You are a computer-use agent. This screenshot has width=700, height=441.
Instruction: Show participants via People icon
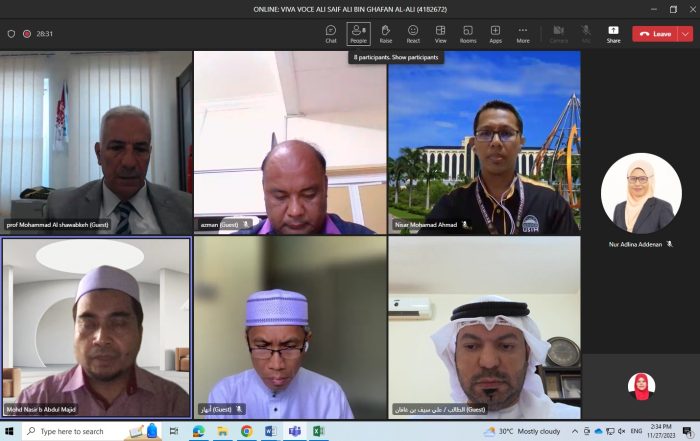coord(358,33)
